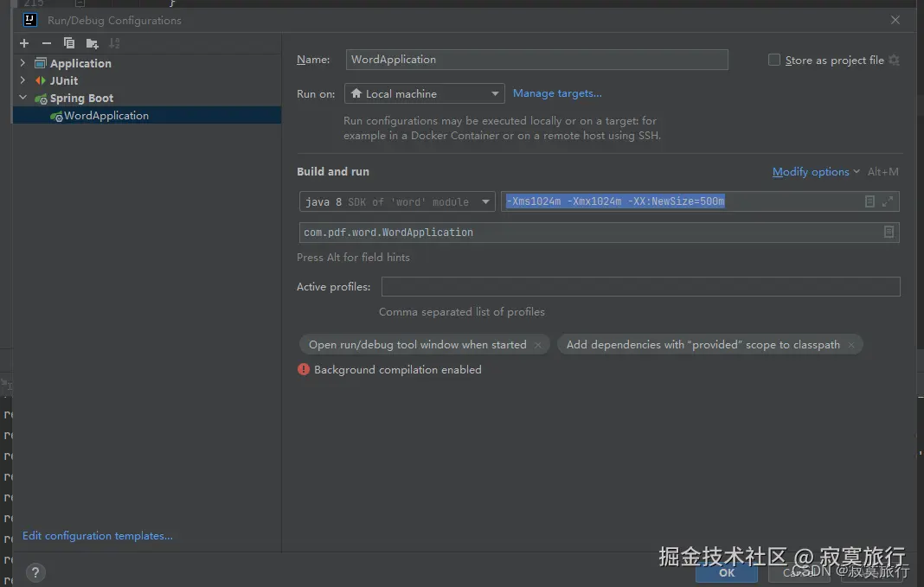Expand the VM options field

click(x=888, y=201)
